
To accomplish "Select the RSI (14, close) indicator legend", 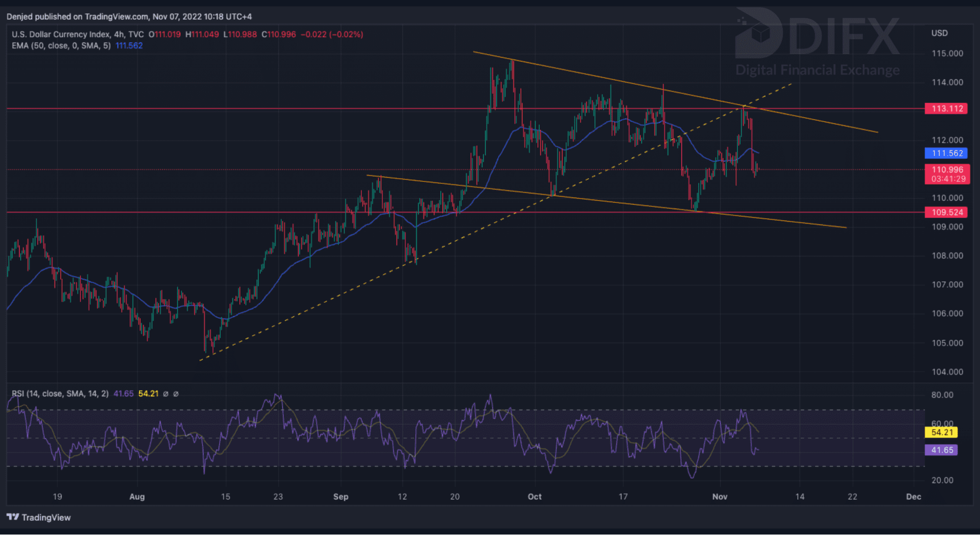I will [60, 393].
